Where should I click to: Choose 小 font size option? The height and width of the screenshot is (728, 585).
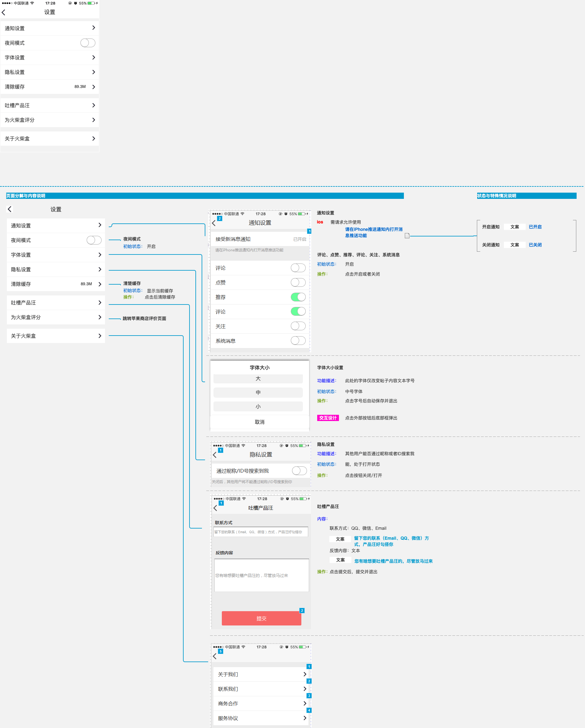point(258,406)
